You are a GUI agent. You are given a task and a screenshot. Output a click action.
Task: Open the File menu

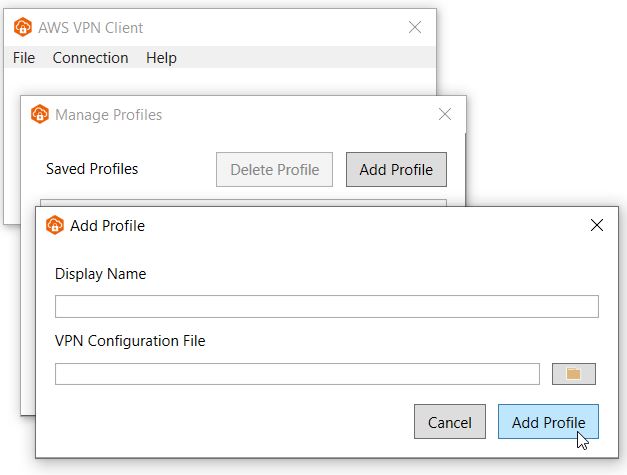click(24, 58)
